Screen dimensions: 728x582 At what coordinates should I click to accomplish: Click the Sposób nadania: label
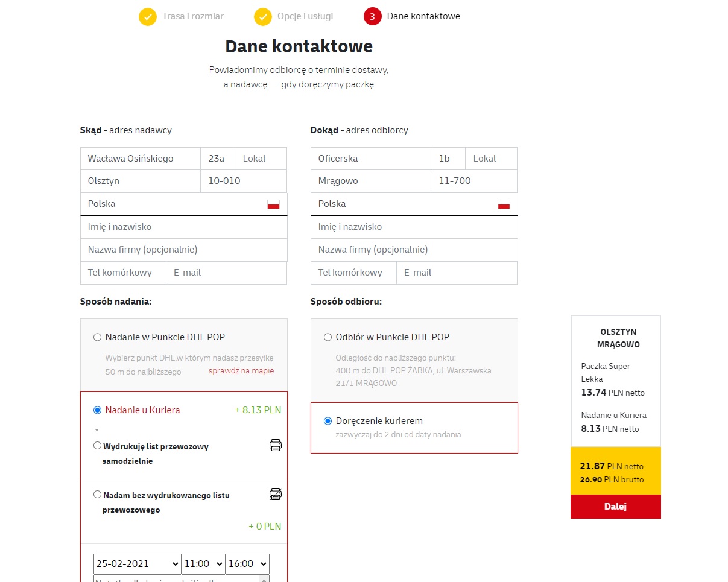point(116,302)
